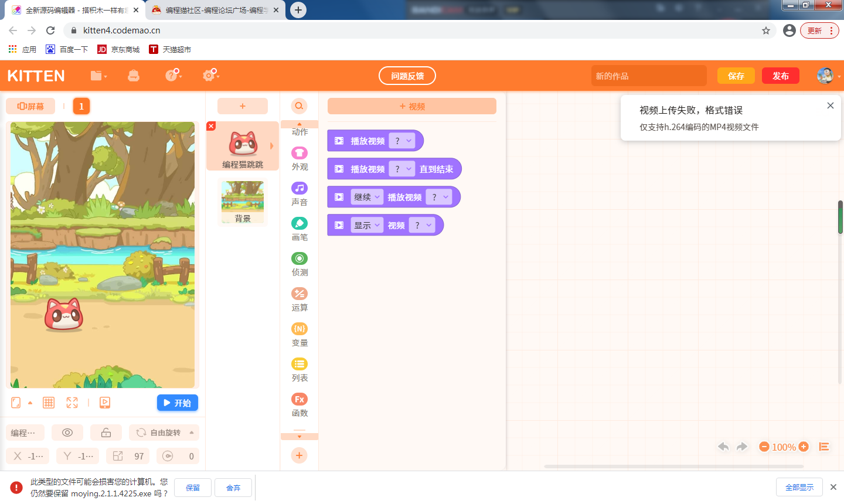844x504 pixels.
Task: Click the workspace vertical scrollbar
Action: tap(840, 217)
